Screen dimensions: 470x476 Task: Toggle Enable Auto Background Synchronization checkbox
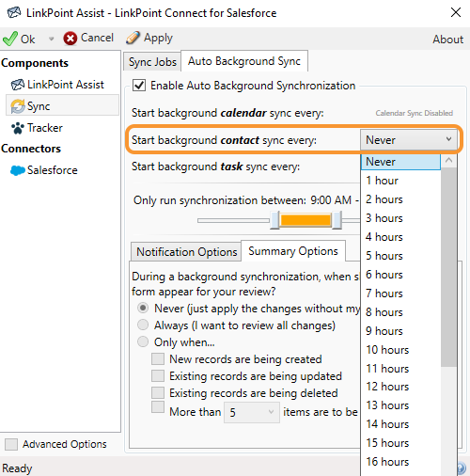[139, 86]
